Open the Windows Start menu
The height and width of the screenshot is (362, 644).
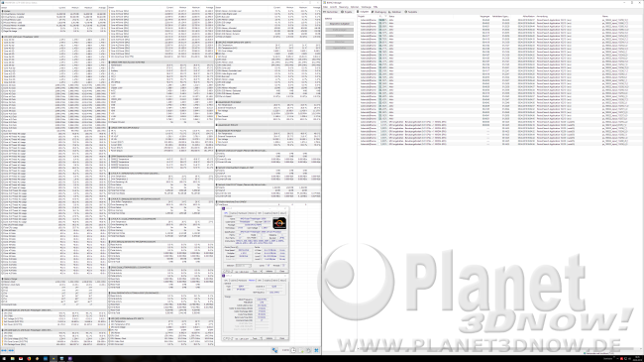tap(4, 359)
